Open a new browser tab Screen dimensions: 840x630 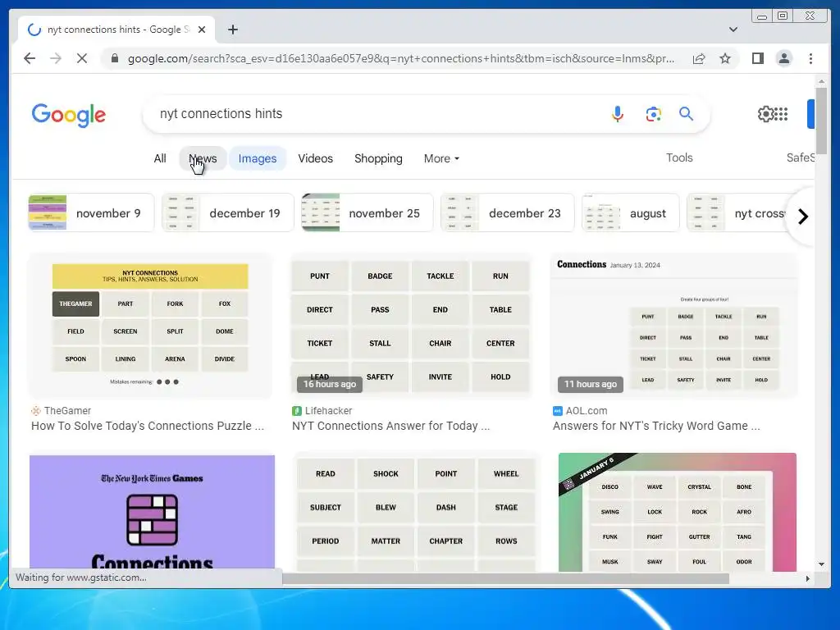coord(232,30)
